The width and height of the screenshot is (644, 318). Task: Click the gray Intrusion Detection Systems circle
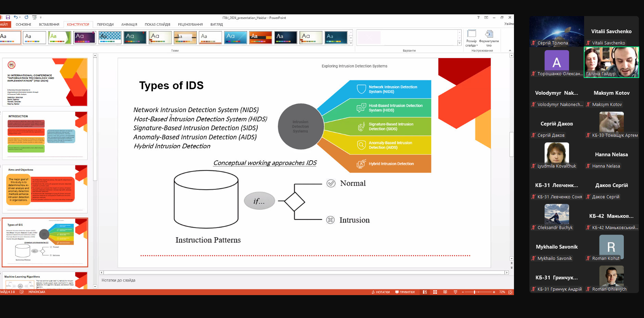point(300,127)
